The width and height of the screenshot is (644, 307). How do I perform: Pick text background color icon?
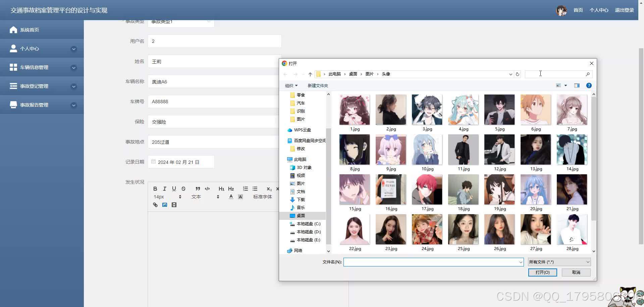tap(240, 197)
